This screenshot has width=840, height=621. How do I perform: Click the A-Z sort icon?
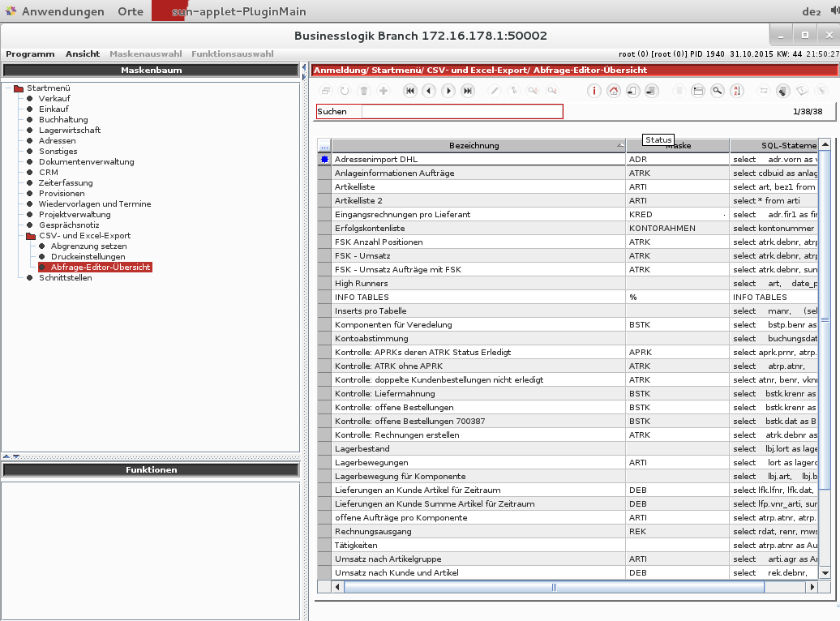[737, 91]
